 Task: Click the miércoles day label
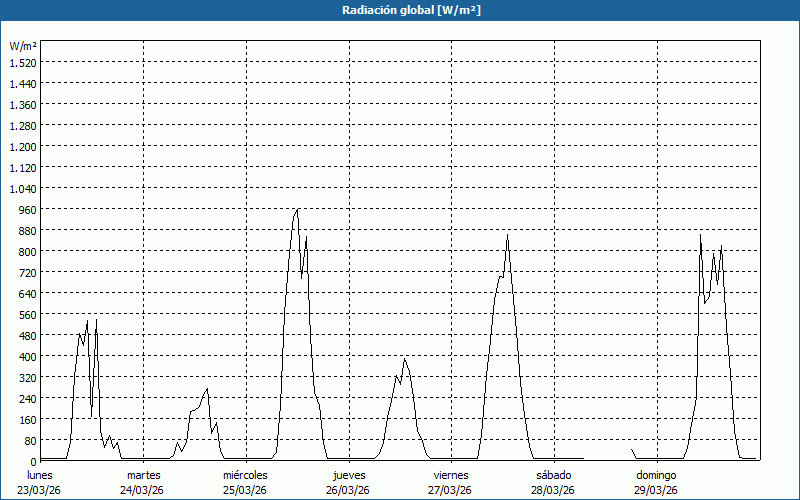(x=245, y=475)
